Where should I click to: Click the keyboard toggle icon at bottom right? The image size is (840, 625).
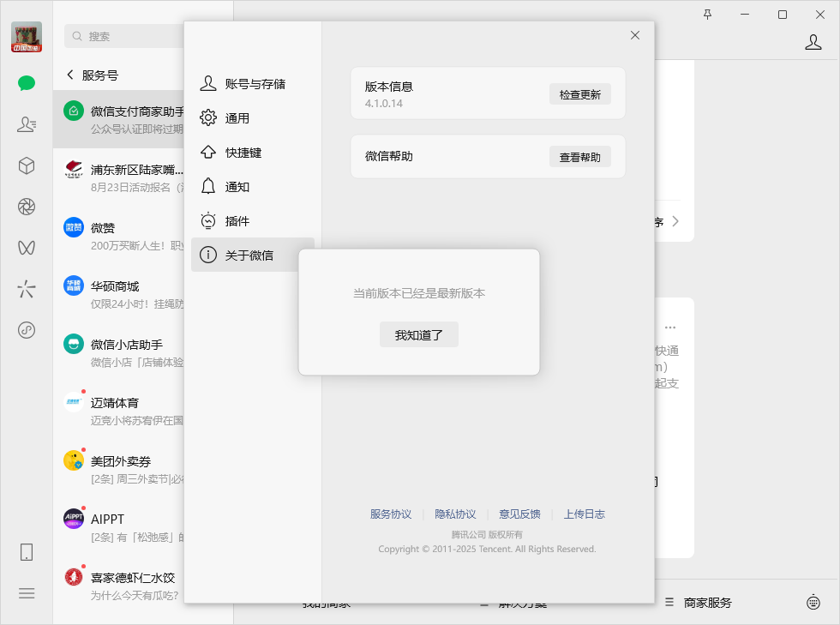click(813, 603)
